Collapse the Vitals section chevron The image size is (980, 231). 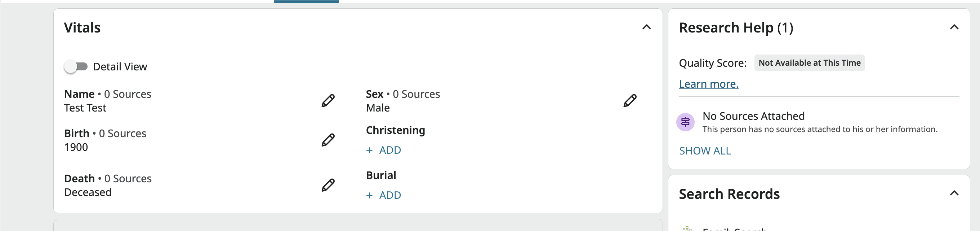[x=646, y=27]
